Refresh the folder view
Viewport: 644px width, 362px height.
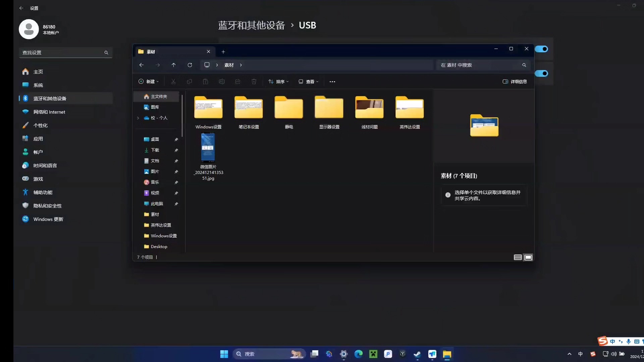[190, 65]
